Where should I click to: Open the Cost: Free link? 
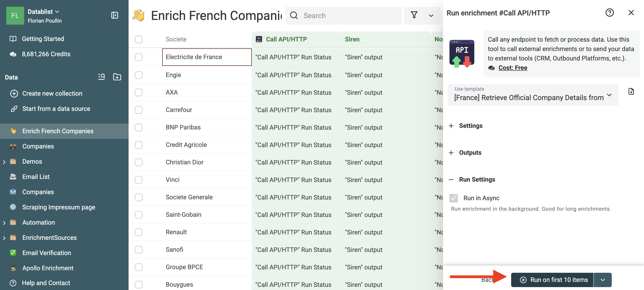tap(513, 68)
